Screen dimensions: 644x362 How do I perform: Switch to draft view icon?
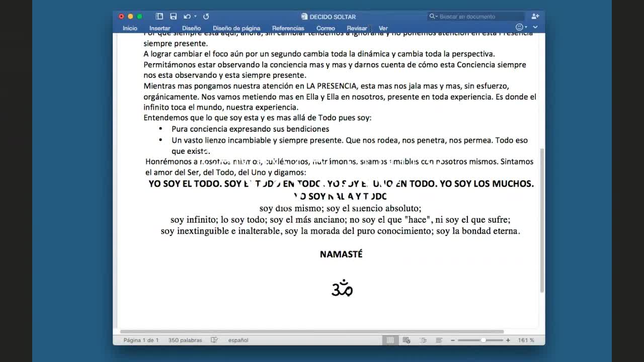tap(439, 340)
